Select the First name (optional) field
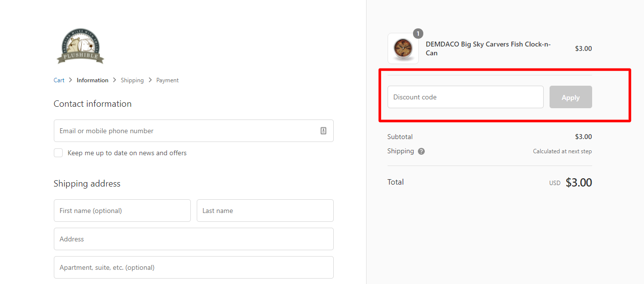The image size is (644, 284). tap(122, 210)
